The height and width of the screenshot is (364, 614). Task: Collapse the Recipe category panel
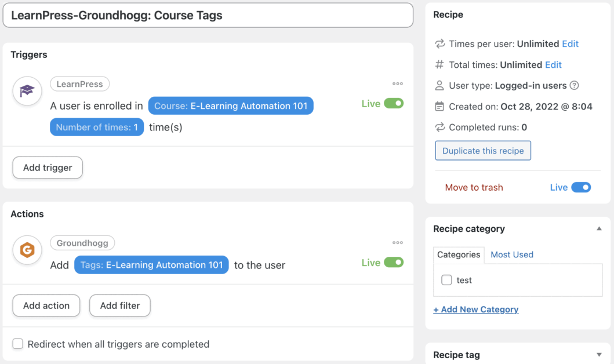point(599,228)
